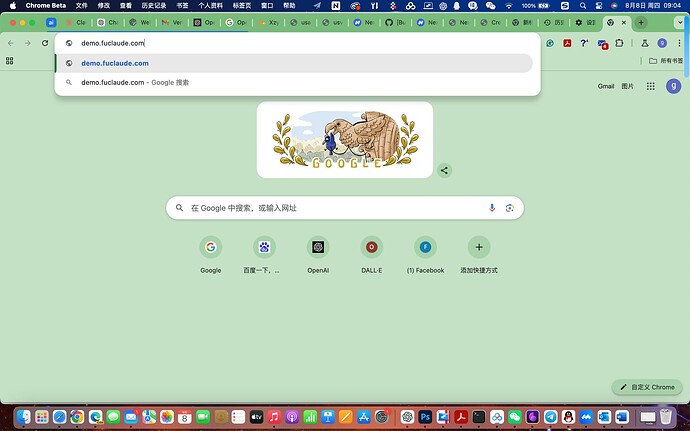
Task: Reload the current page
Action: (45, 43)
